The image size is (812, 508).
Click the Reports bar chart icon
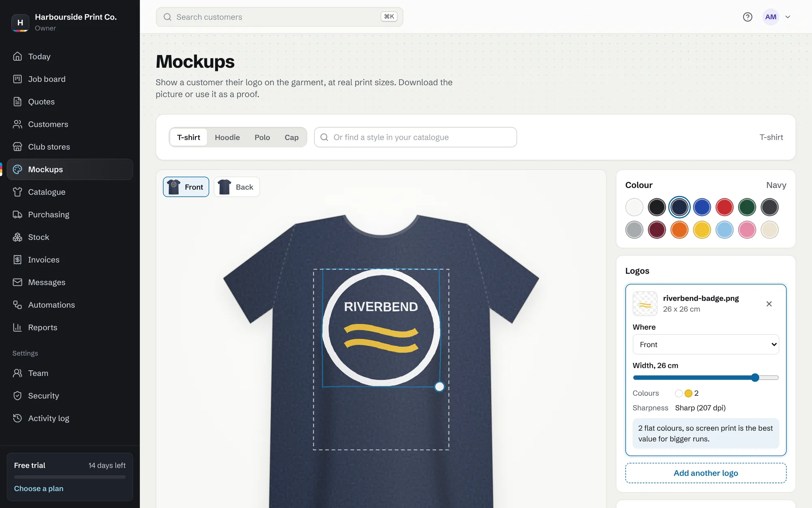pyautogui.click(x=17, y=327)
